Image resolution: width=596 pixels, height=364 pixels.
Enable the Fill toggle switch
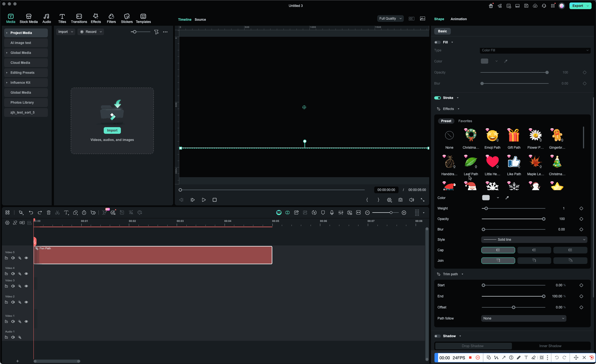pyautogui.click(x=437, y=42)
